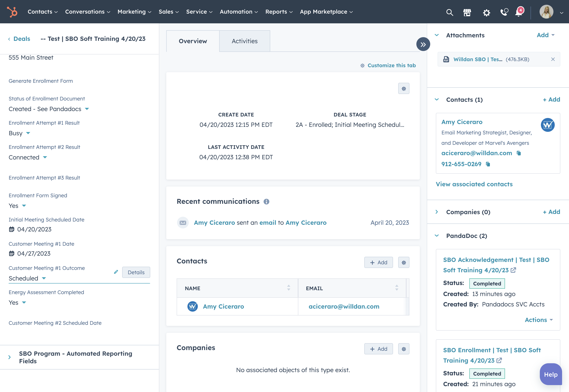The image size is (569, 392).
Task: Collapse the Attachments section chevron
Action: tap(436, 35)
